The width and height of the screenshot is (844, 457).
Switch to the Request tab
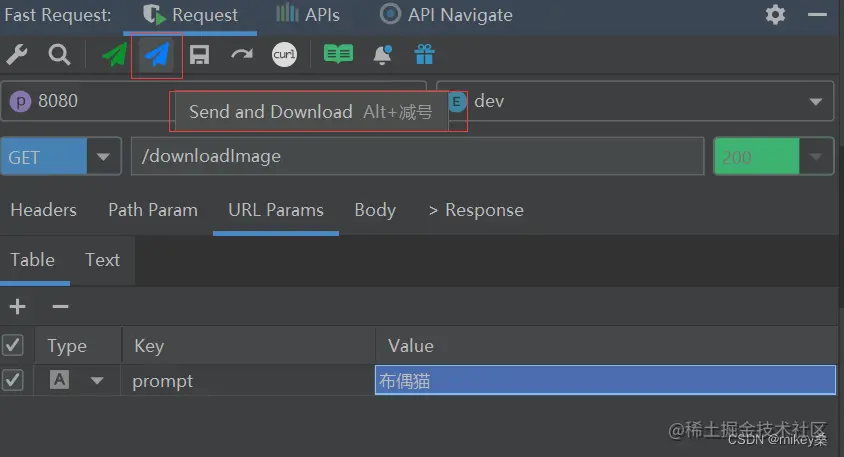tap(191, 15)
